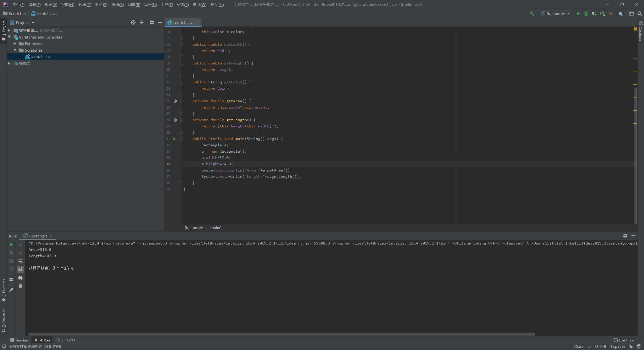Open the Rectangle run configuration dropdown
The height and width of the screenshot is (350, 644).
(x=555, y=14)
